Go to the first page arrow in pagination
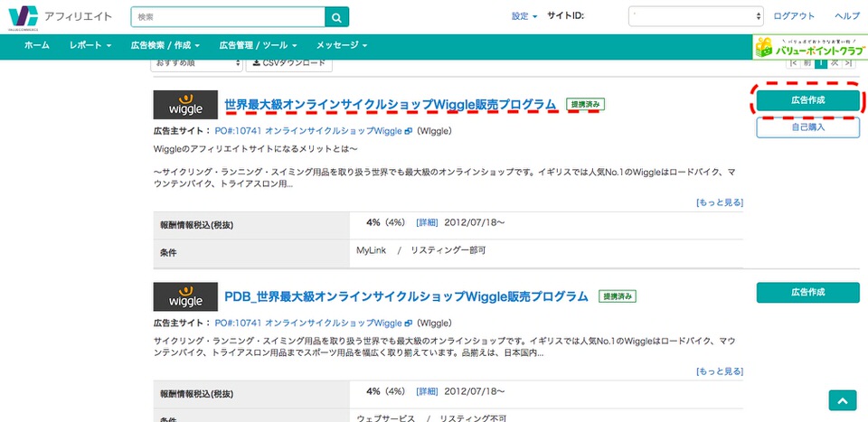868x422 pixels. tap(794, 63)
